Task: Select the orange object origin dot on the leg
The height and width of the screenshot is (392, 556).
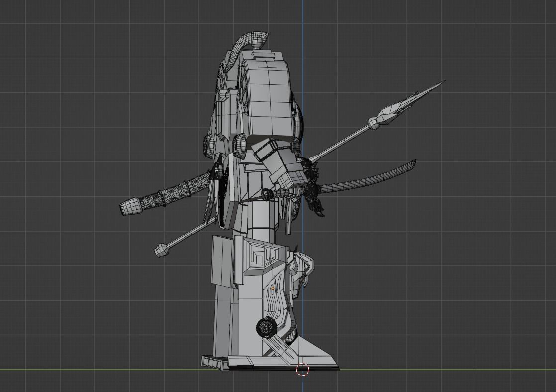Action: click(x=272, y=289)
